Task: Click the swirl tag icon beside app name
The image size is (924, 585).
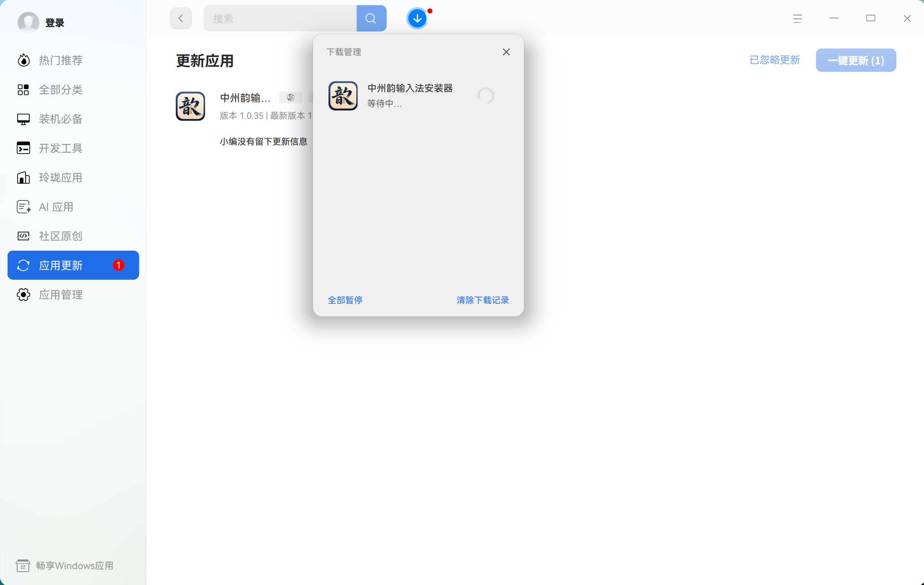Action: [290, 97]
